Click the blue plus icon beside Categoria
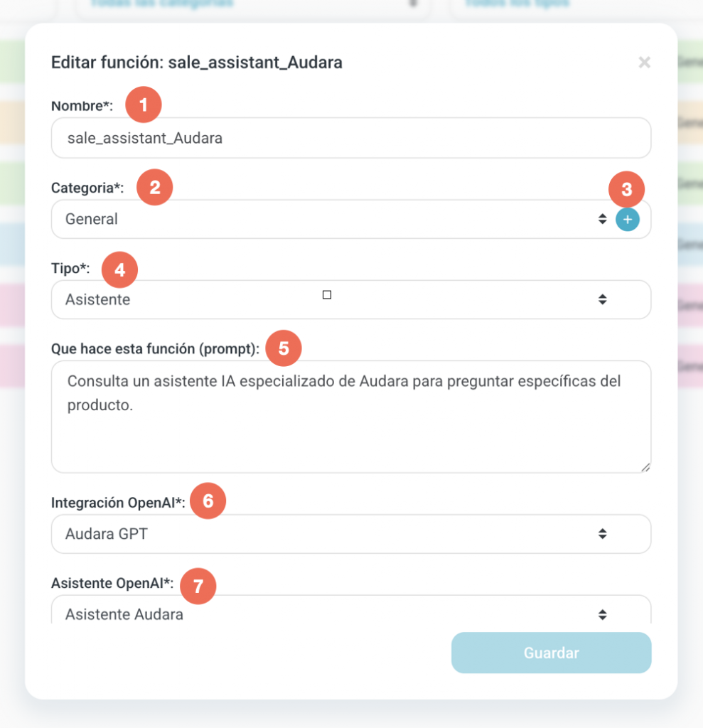Viewport: 703px width, 728px height. (627, 220)
